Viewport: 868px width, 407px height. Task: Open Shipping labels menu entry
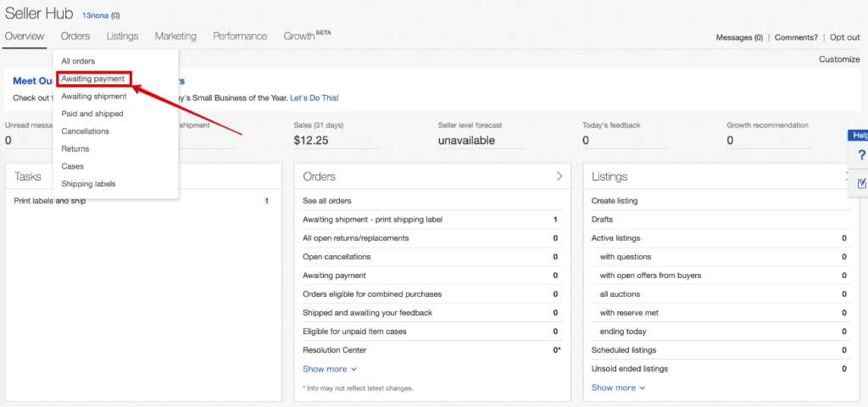coord(88,184)
